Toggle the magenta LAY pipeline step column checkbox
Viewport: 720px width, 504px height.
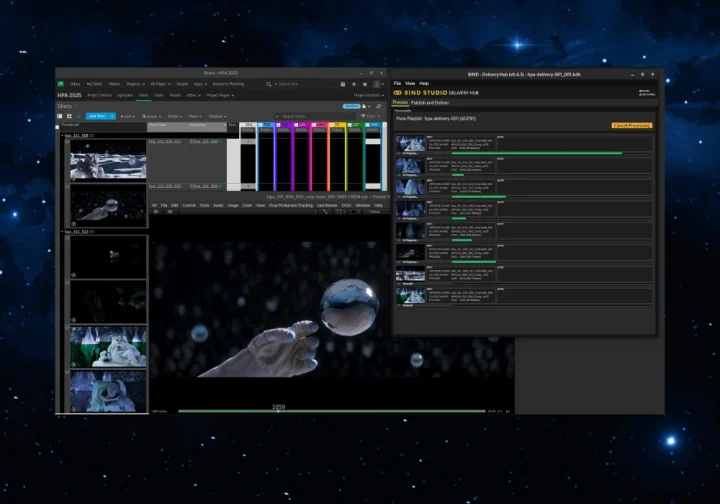tap(296, 125)
